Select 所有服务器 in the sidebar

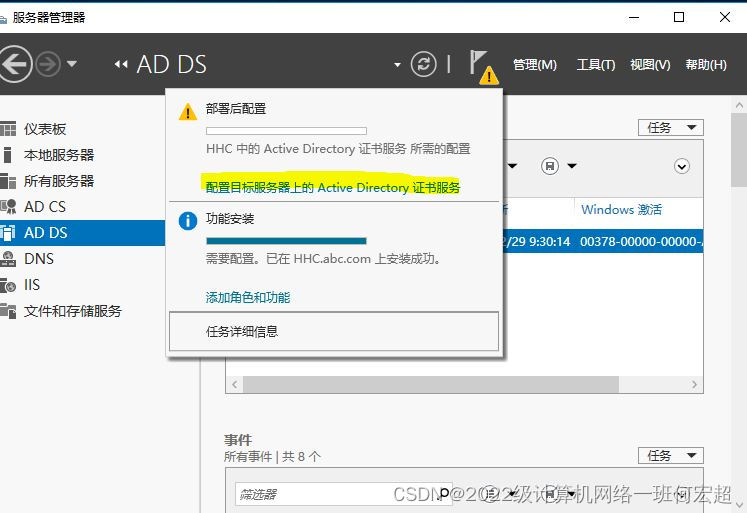(x=82, y=181)
